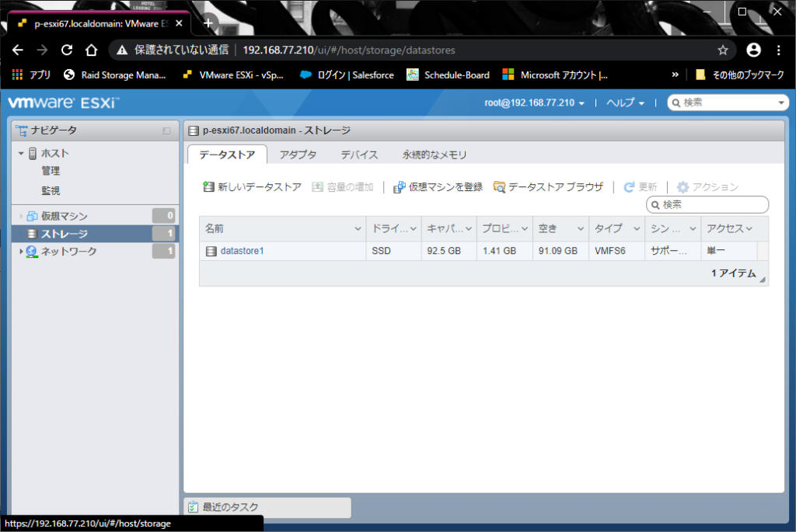Refresh the list with 更新
Screen dimensions: 796x532
[x=641, y=187]
